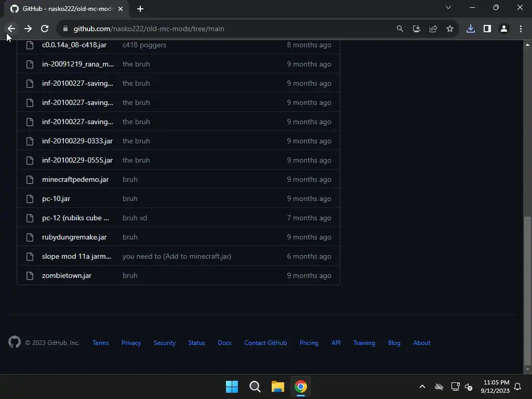Click the lock icon in address bar
The image size is (532, 399).
point(65,29)
